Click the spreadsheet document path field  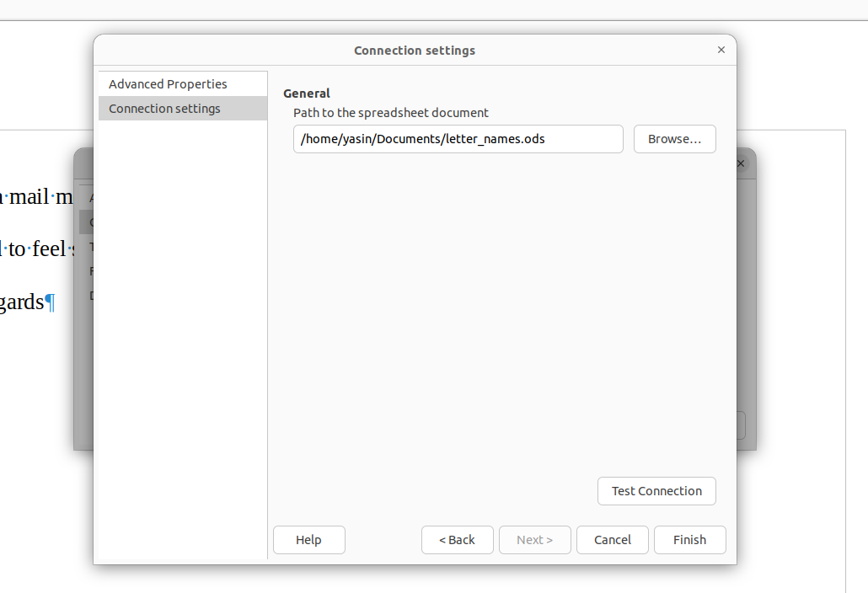pos(458,139)
